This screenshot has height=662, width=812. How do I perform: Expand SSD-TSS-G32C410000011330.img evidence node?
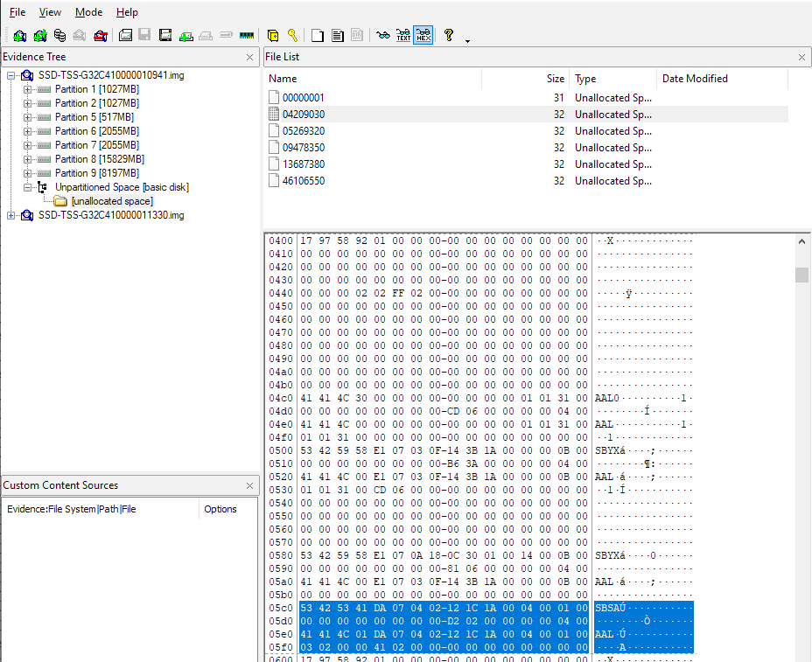click(11, 215)
